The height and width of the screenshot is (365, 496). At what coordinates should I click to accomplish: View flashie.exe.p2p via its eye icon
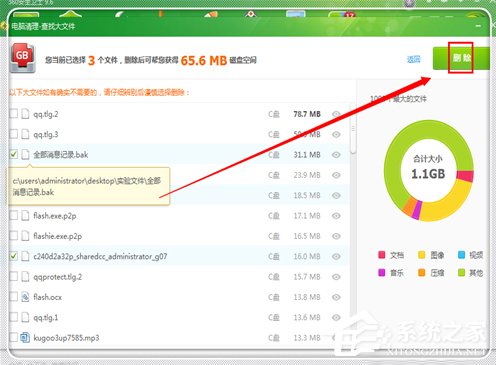(336, 236)
